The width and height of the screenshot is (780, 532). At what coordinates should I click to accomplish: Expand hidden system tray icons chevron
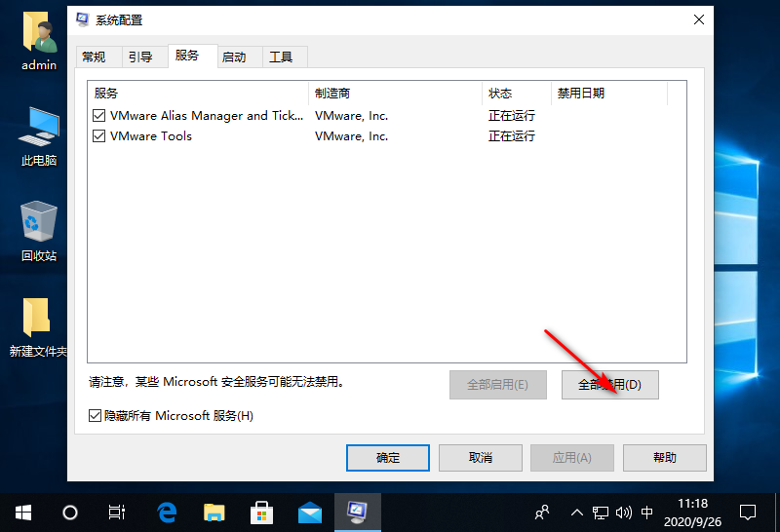pos(576,512)
